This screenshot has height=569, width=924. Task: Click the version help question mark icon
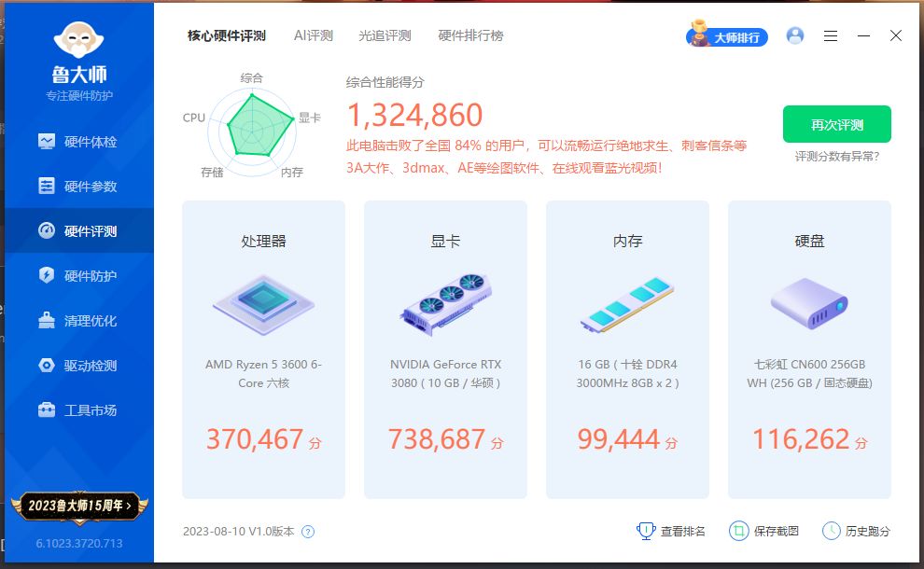pos(308,532)
